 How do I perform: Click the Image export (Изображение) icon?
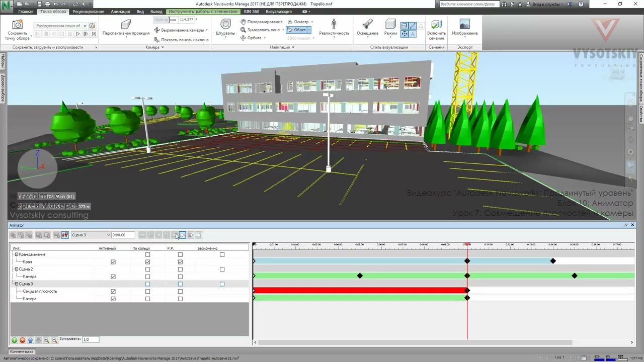(465, 25)
